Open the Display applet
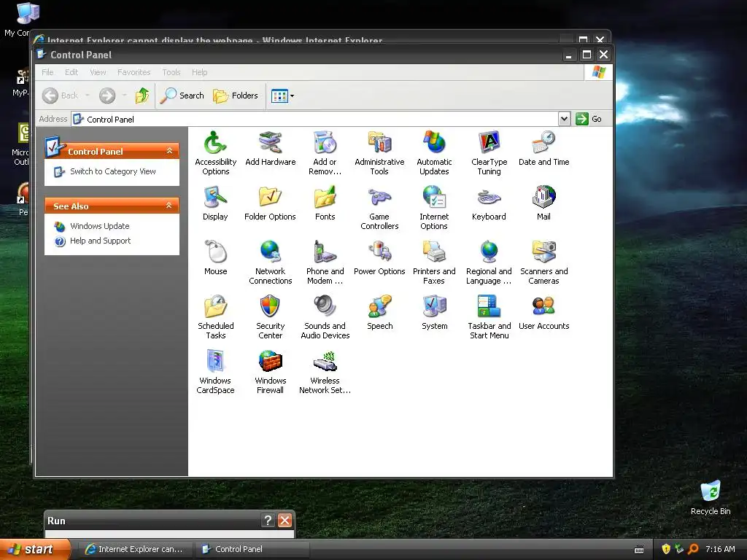Image resolution: width=747 pixels, height=560 pixels. point(215,203)
